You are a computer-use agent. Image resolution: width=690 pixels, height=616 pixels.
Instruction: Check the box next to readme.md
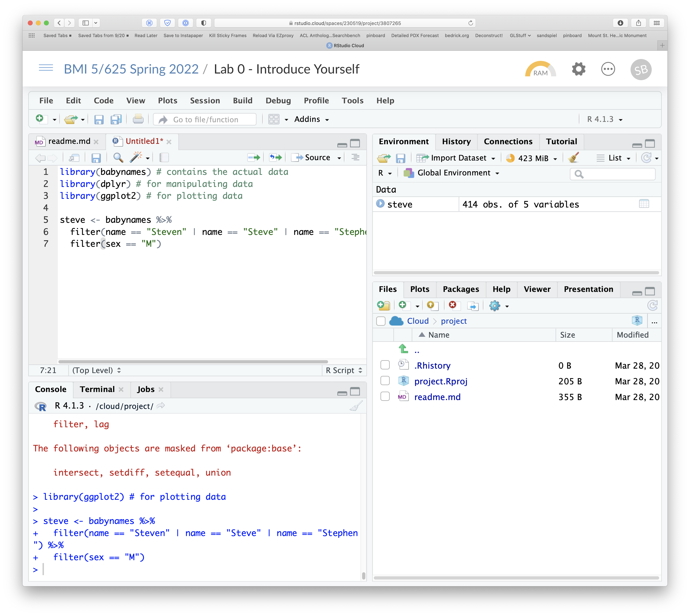pos(385,397)
